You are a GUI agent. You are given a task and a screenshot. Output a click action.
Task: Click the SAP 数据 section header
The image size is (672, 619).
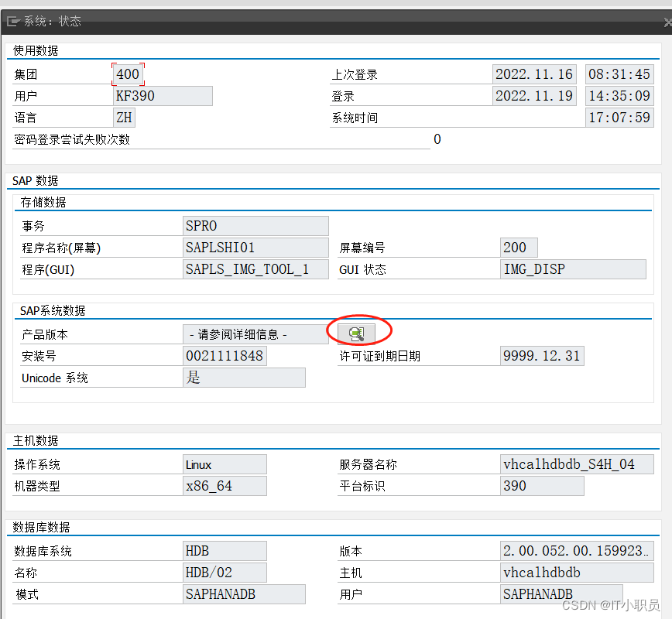pos(35,180)
